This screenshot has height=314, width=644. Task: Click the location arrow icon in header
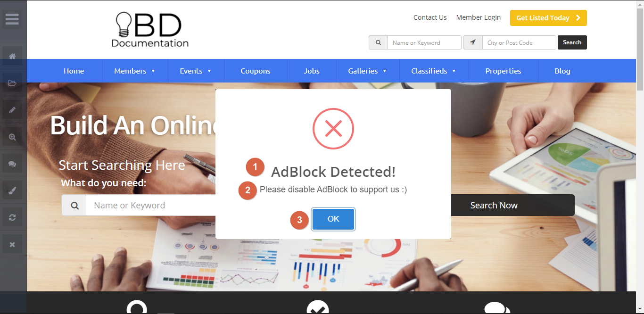[x=473, y=42]
